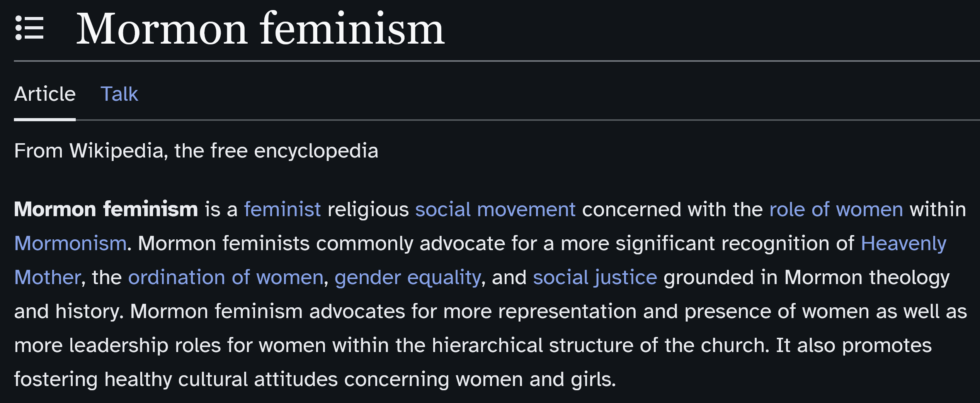Click the word leadership in paragraph
980x403 pixels.
[119, 345]
